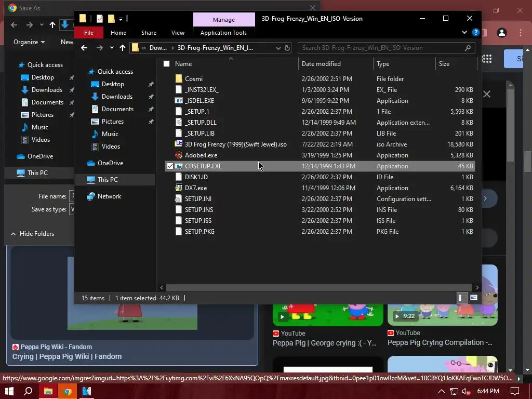The width and height of the screenshot is (532, 399).
Task: Toggle the select-all checkbox in header
Action: 167,64
